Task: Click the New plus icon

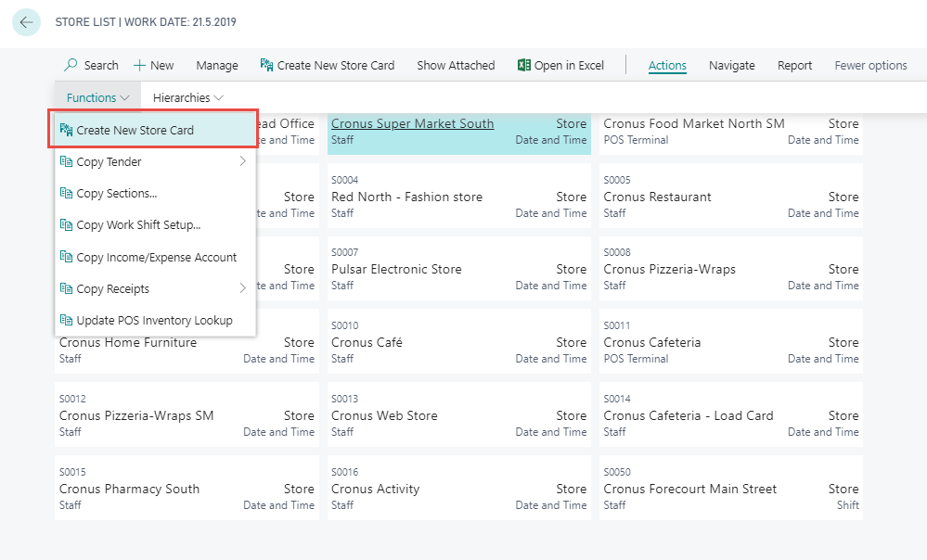Action: click(x=140, y=65)
